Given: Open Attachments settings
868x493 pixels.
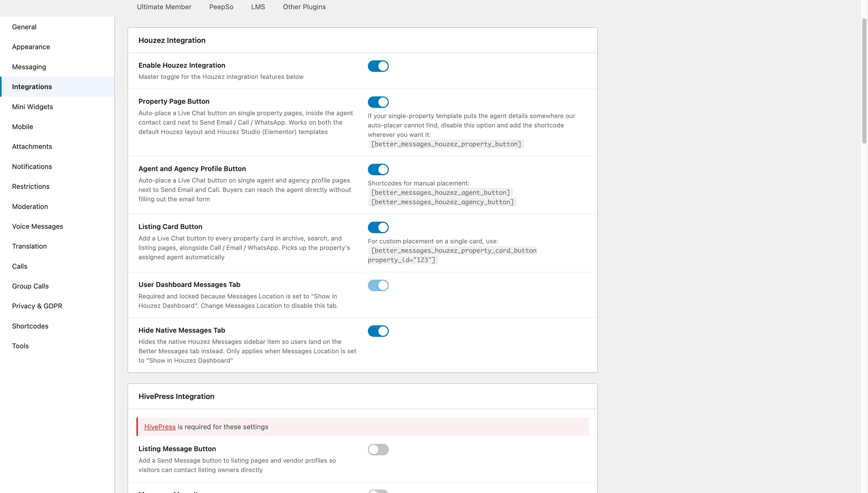Looking at the screenshot, I should click(x=57, y=147).
